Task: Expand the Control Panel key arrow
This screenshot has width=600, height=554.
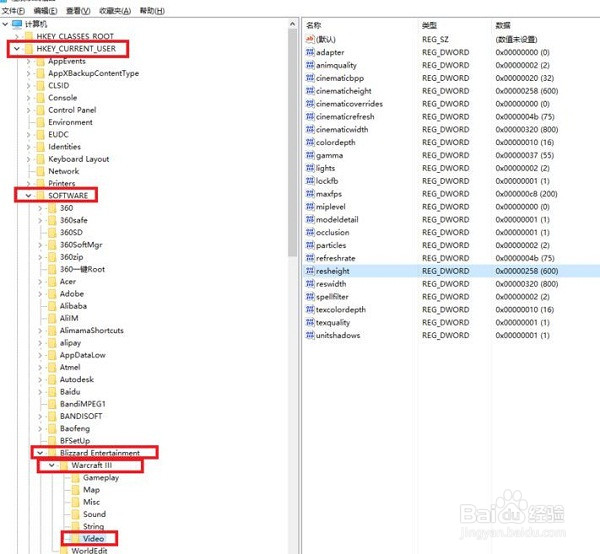Action: (x=28, y=110)
